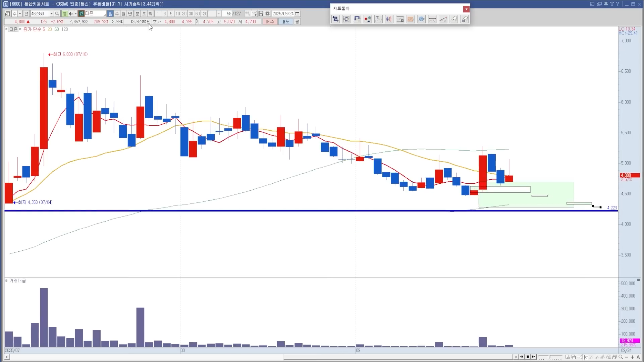Click the candlestick chart type icon
Image resolution: width=644 pixels, height=362 pixels.
389,19
